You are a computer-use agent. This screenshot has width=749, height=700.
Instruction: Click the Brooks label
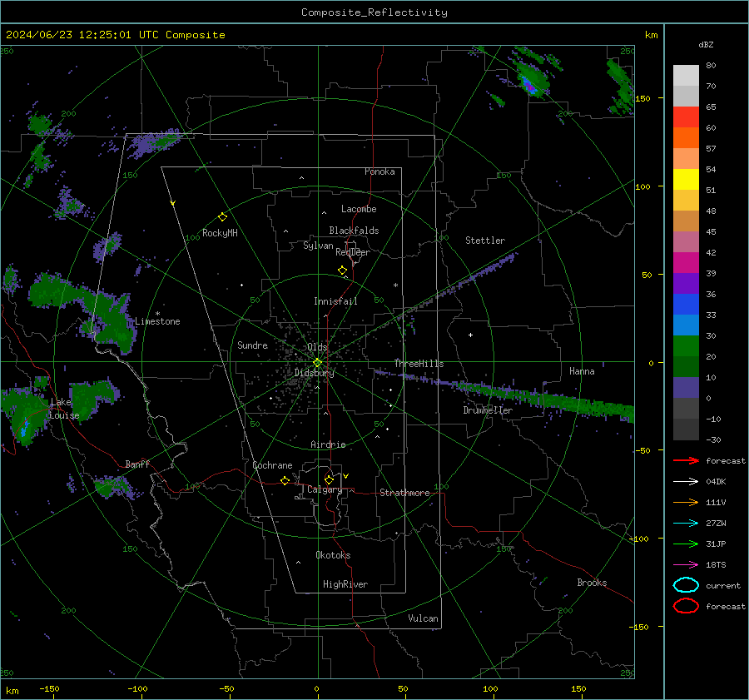click(592, 583)
